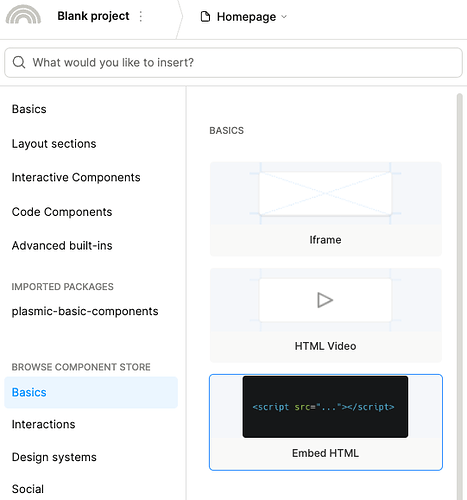This screenshot has height=500, width=467.
Task: Open Social component store category
Action: click(28, 489)
